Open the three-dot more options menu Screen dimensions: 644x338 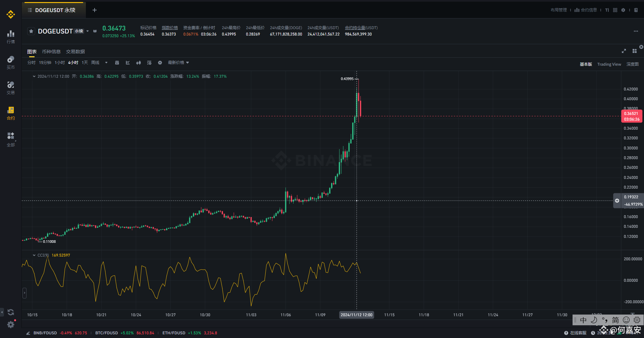(636, 31)
